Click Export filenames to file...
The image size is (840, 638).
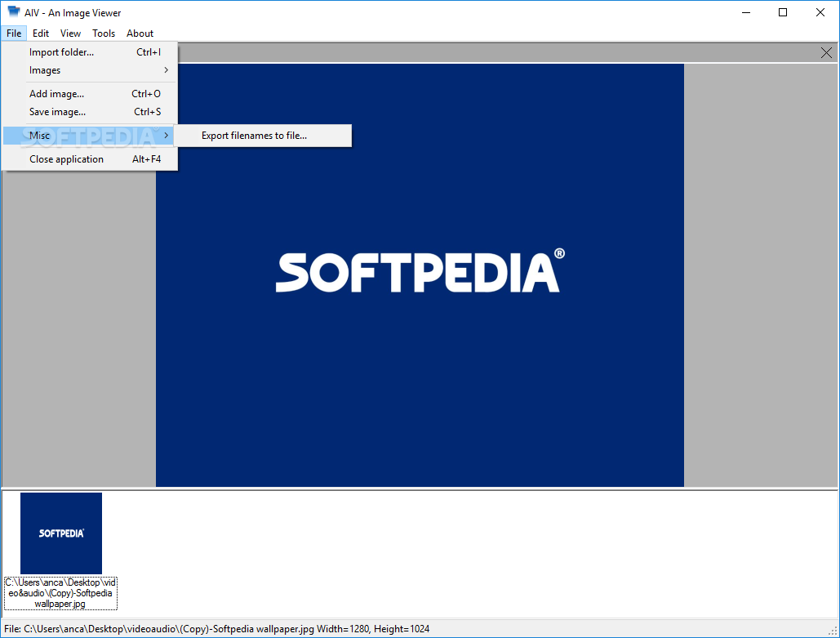coord(264,136)
